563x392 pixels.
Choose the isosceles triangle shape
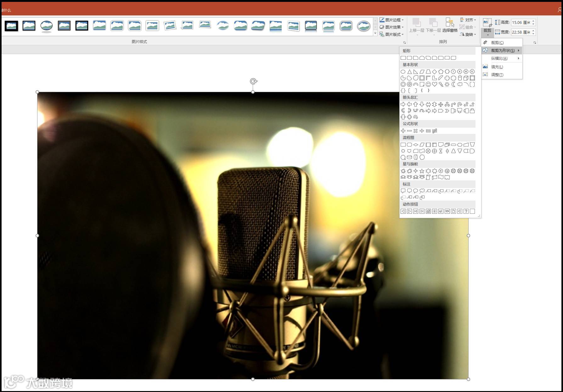pos(409,72)
